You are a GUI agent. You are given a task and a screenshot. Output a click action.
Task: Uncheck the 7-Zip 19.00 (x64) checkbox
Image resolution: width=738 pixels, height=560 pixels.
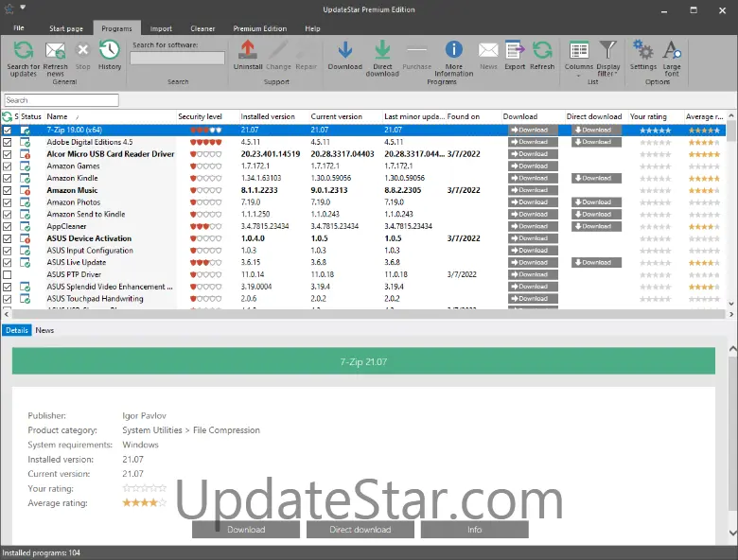click(x=7, y=130)
